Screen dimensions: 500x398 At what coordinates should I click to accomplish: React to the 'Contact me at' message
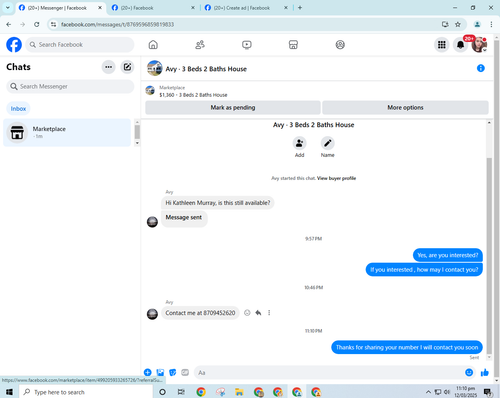[x=247, y=313]
